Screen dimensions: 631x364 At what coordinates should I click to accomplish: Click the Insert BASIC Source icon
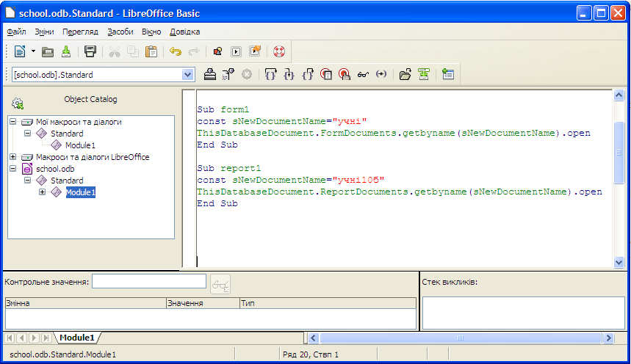click(405, 74)
